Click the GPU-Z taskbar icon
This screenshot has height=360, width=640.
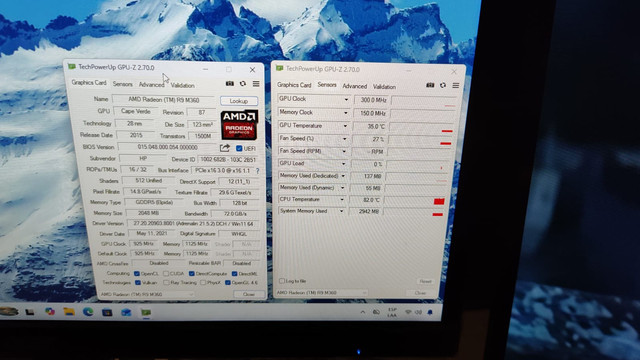[x=146, y=313]
